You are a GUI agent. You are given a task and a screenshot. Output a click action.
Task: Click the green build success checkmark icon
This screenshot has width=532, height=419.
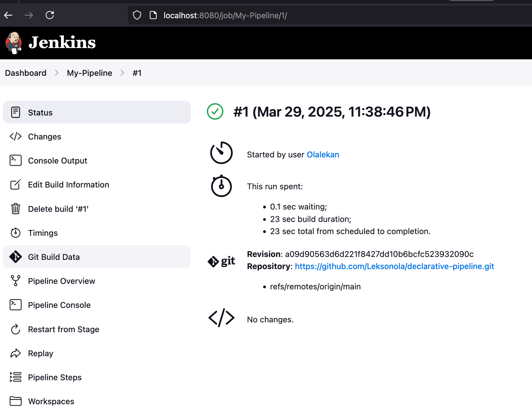(x=215, y=111)
